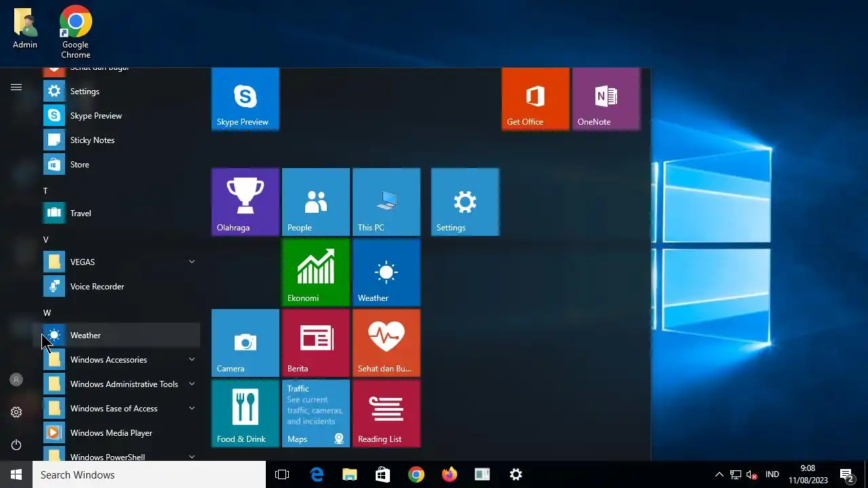
Task: Open the user account icon in Start
Action: 16,380
